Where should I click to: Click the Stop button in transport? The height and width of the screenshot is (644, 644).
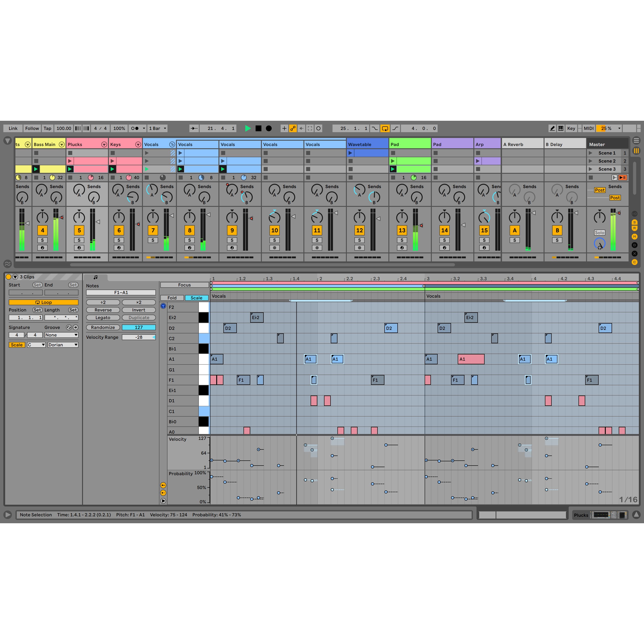coord(258,128)
